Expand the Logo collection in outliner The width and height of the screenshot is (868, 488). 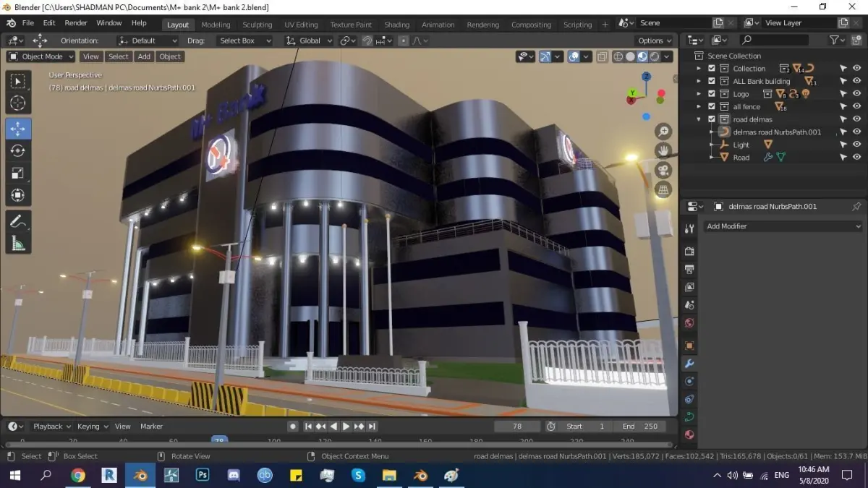(699, 94)
